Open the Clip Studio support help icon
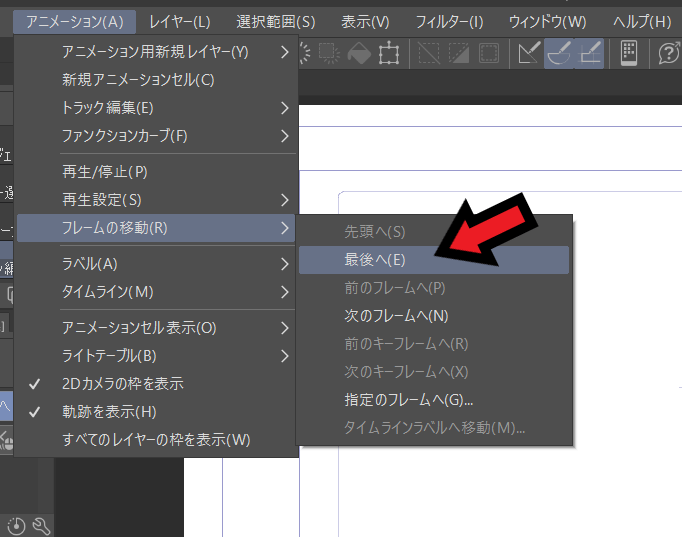 tap(669, 53)
